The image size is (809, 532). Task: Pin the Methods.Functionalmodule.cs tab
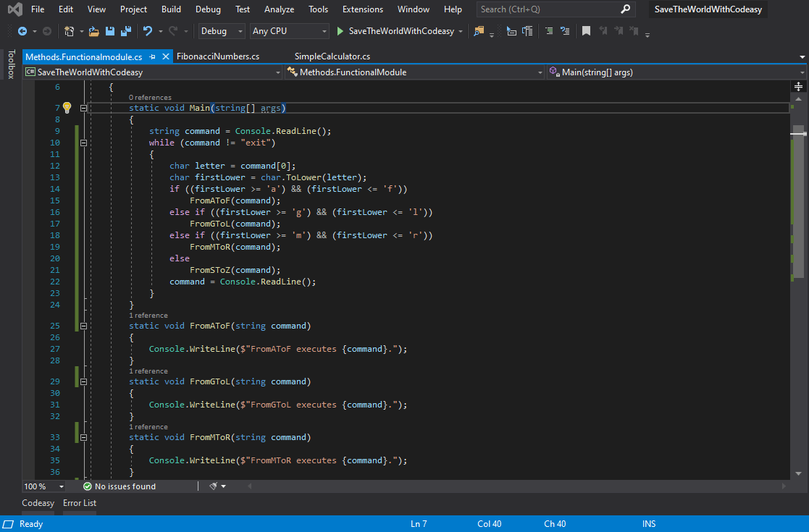(151, 56)
